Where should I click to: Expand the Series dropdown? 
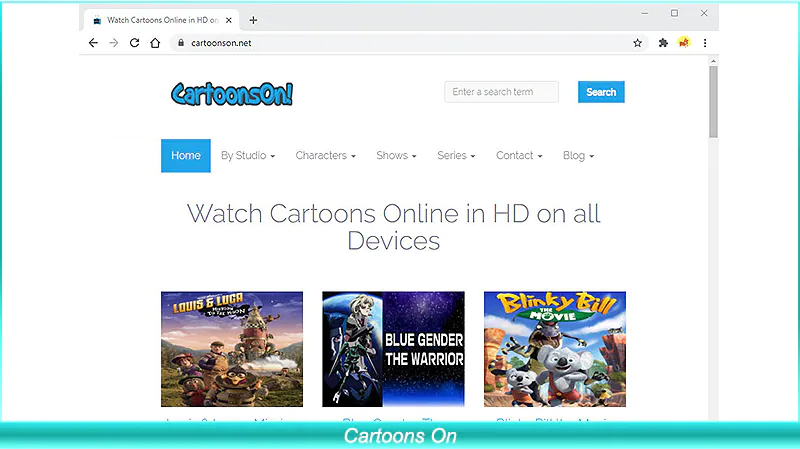click(x=456, y=156)
